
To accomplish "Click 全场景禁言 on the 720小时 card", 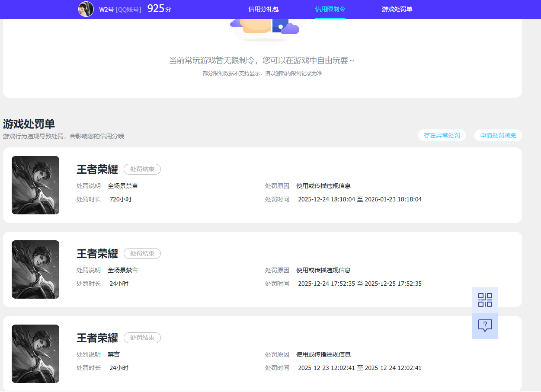I will click(123, 186).
